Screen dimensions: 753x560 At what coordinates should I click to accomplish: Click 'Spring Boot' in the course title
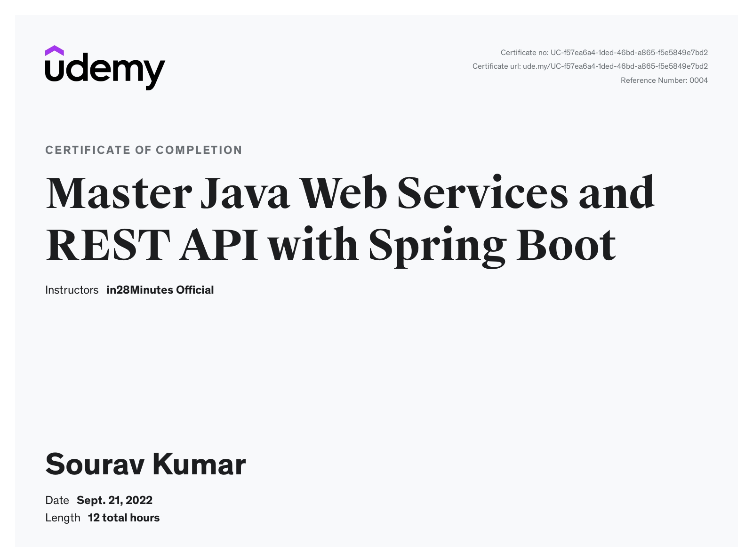pos(491,245)
